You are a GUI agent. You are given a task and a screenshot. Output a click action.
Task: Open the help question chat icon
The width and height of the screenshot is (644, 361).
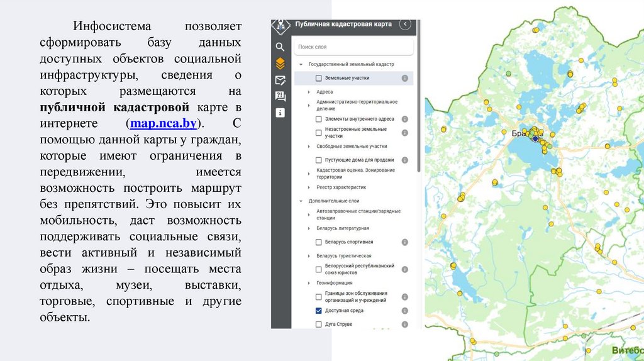click(280, 96)
